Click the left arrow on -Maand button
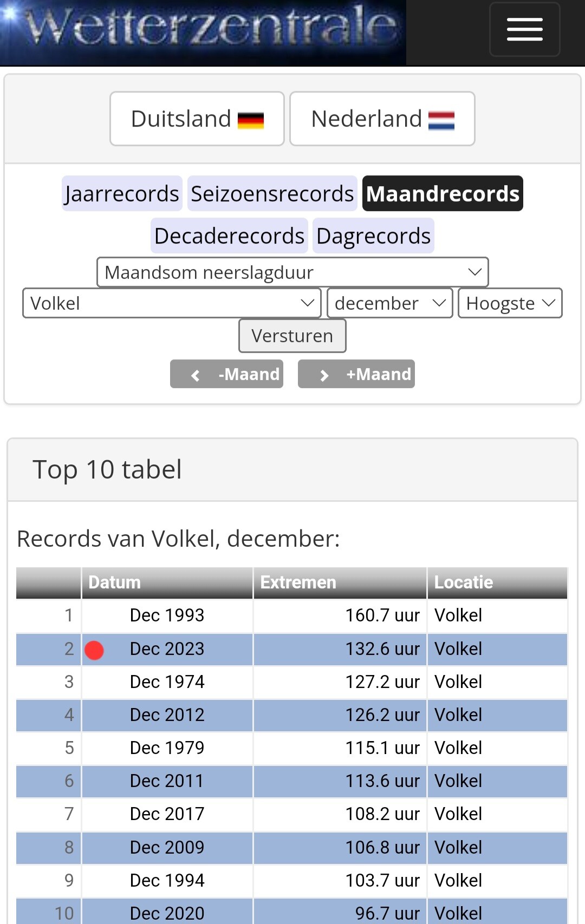The height and width of the screenshot is (924, 585). coord(196,375)
